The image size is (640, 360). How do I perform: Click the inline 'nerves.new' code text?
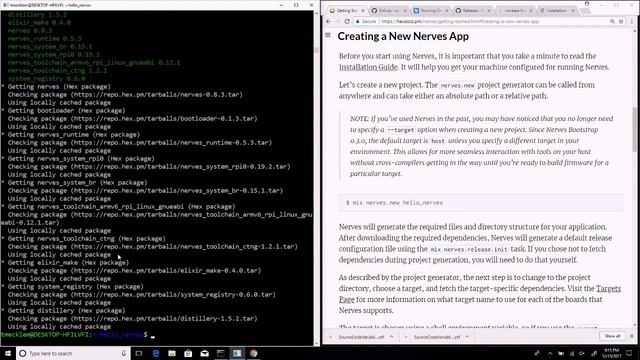pos(457,85)
